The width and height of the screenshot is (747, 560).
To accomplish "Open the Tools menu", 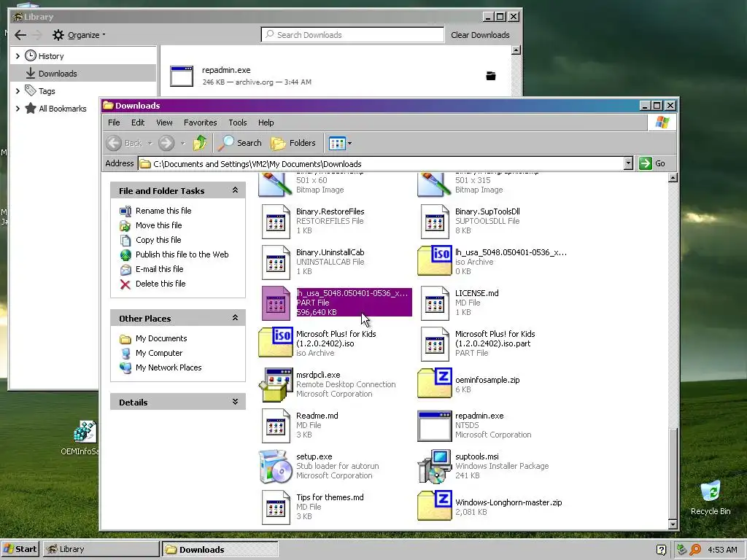I will click(237, 122).
